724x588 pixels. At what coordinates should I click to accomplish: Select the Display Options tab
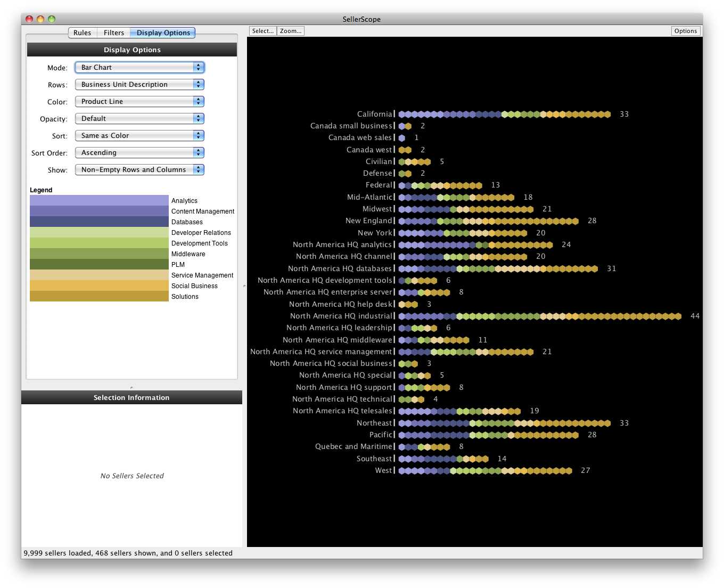pyautogui.click(x=163, y=32)
